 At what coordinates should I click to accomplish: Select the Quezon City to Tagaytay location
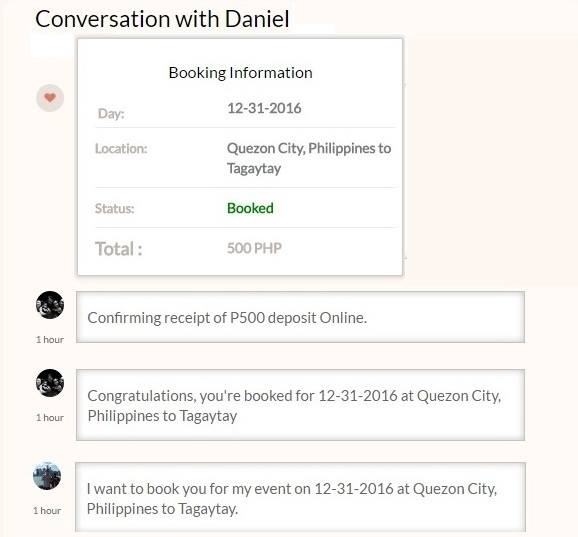tap(309, 158)
